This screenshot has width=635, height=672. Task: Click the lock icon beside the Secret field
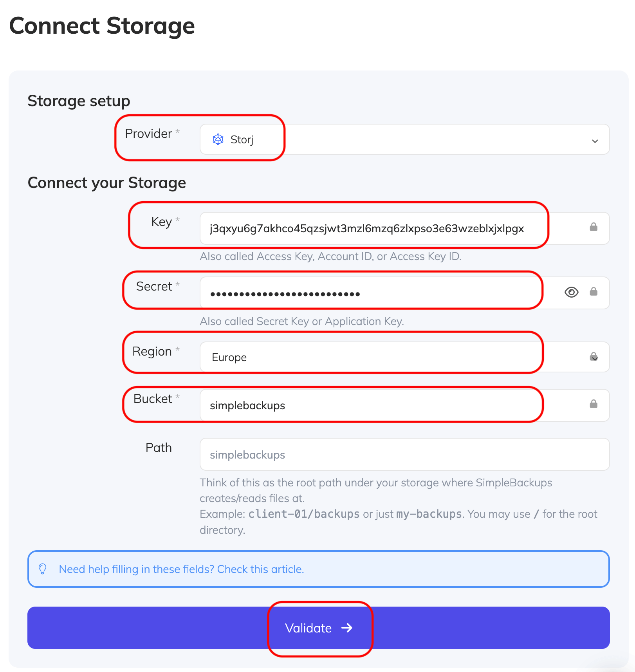tap(594, 291)
